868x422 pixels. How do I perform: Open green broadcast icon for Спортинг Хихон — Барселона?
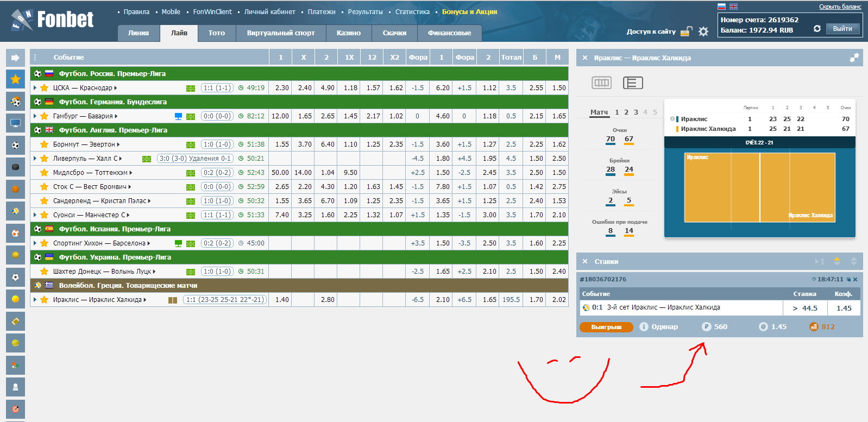click(178, 243)
